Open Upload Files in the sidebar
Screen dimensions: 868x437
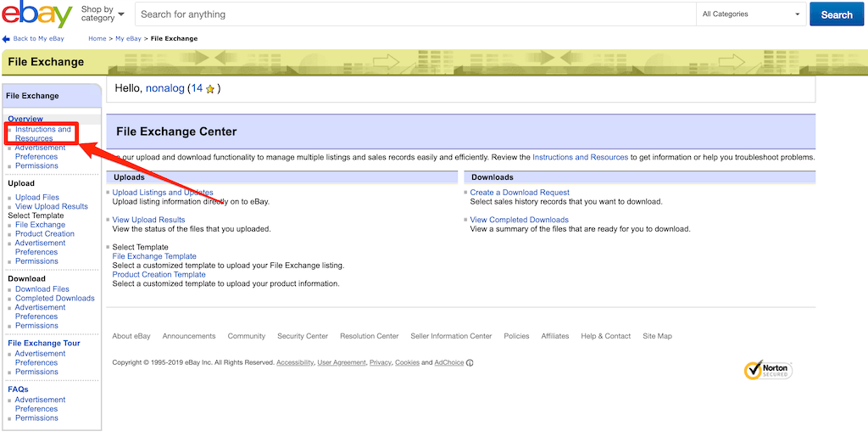(x=37, y=197)
